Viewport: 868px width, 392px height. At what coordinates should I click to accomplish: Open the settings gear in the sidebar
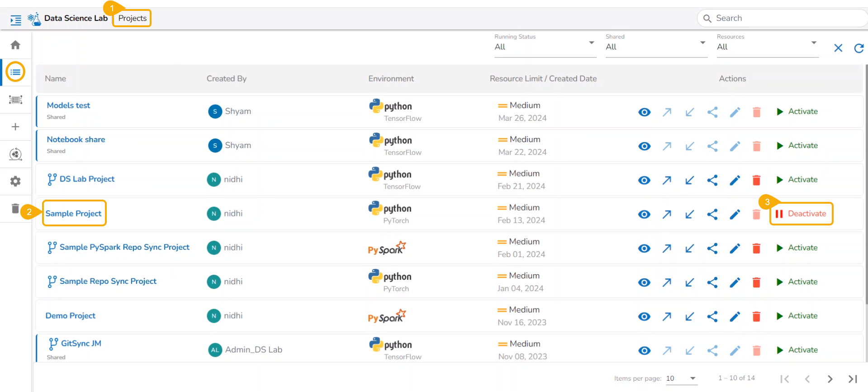pyautogui.click(x=15, y=182)
